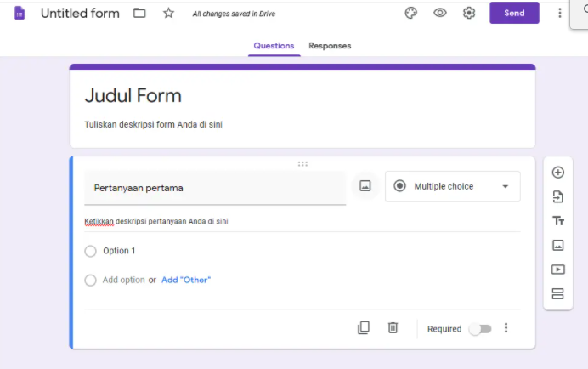Open the Multiple choice type dropdown
Screen dimensions: 588x369
453,186
